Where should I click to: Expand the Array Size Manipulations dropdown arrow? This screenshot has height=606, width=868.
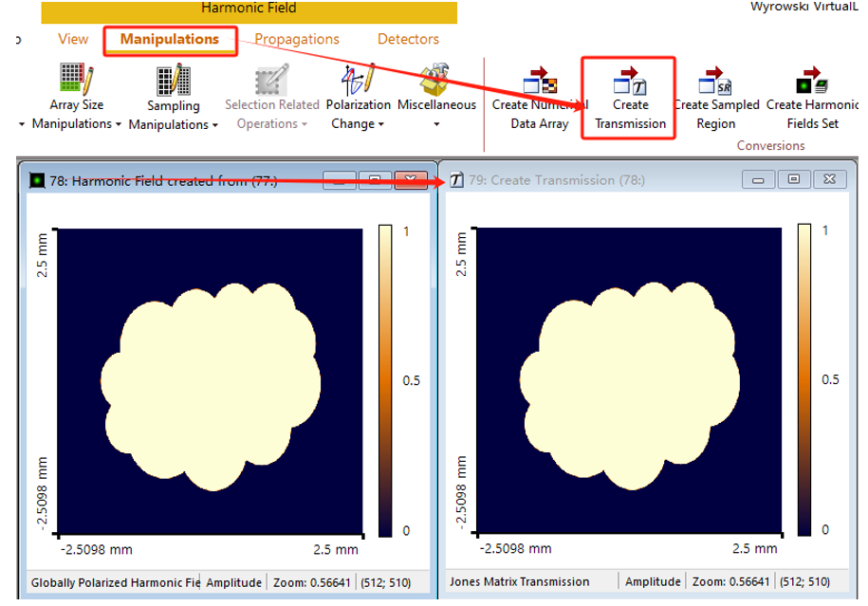pyautogui.click(x=119, y=124)
